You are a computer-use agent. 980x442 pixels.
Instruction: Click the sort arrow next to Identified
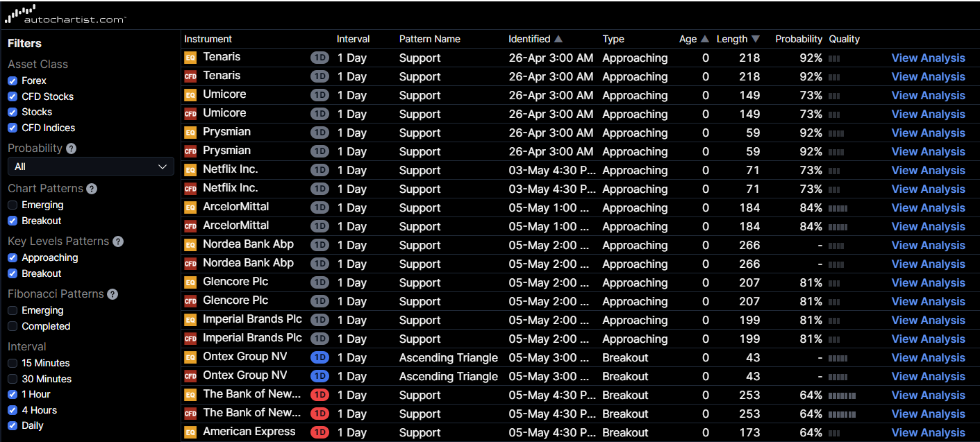pos(558,39)
